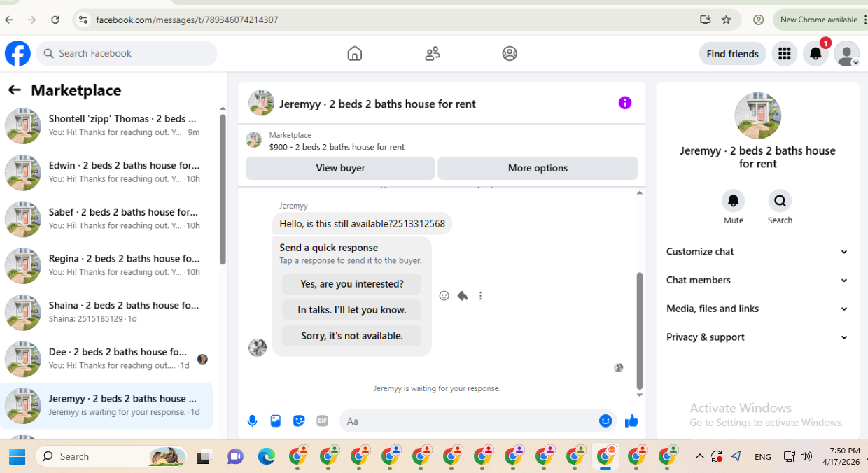This screenshot has width=868, height=473.
Task: Open Microsoft Edge from the taskbar
Action: [266, 457]
